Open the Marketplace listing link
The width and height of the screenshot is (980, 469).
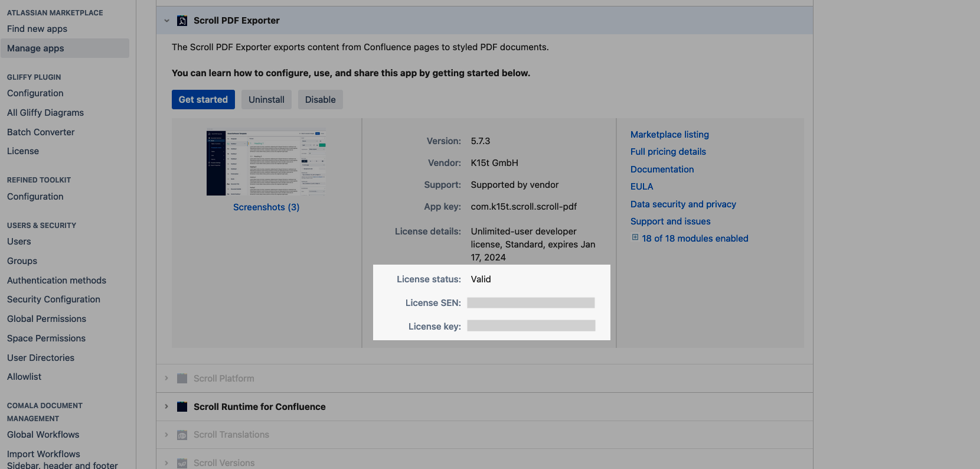(x=669, y=135)
